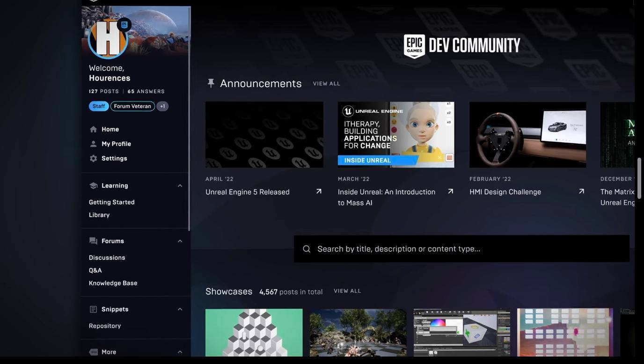Image resolution: width=644 pixels, height=364 pixels.
Task: Click View All next to Showcases
Action: point(347,291)
